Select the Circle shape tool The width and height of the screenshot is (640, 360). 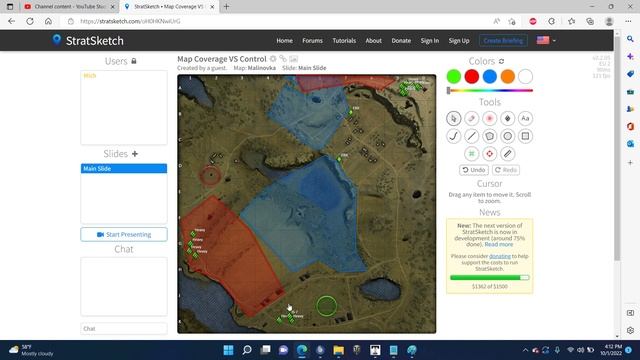[x=507, y=136]
